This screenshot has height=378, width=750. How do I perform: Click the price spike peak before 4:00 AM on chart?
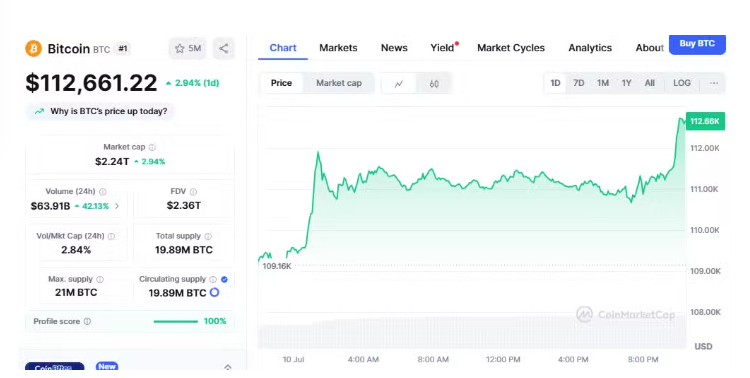(318, 153)
